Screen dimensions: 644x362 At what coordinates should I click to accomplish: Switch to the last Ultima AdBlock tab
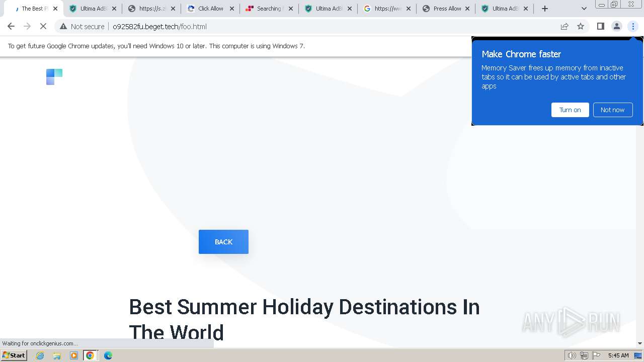(505, 9)
